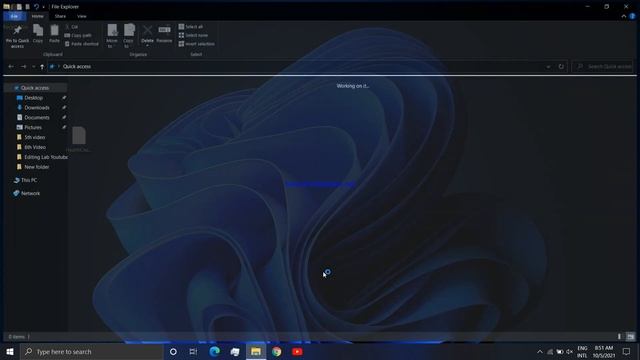Open the Editing Lab Youtube folder
640x360 pixels.
(x=45, y=157)
